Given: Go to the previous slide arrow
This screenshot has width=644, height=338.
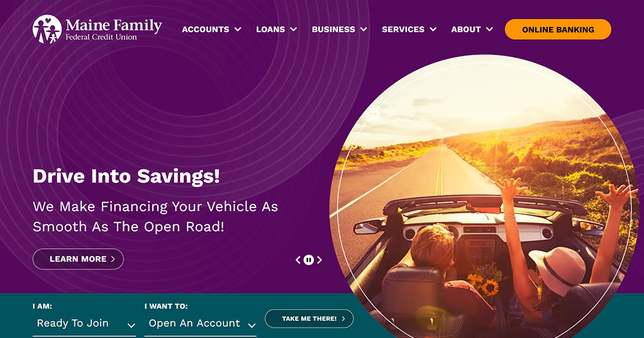Looking at the screenshot, I should (298, 259).
